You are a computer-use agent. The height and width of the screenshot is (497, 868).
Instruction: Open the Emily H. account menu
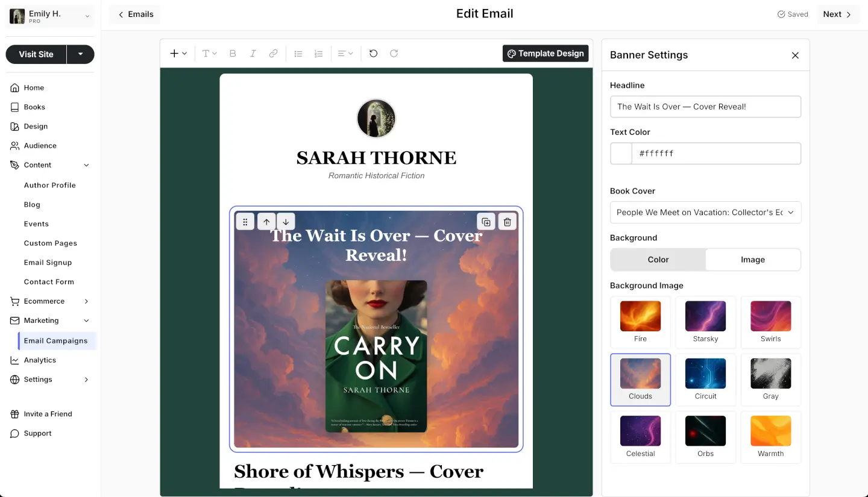[51, 16]
